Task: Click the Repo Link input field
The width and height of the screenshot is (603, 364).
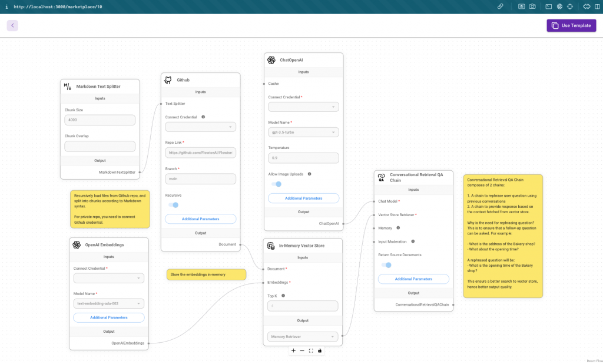Action: [x=200, y=153]
